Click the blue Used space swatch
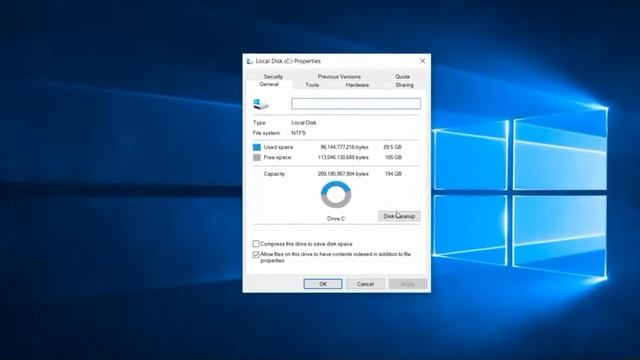Viewport: 640px width, 360px height. coord(257,147)
